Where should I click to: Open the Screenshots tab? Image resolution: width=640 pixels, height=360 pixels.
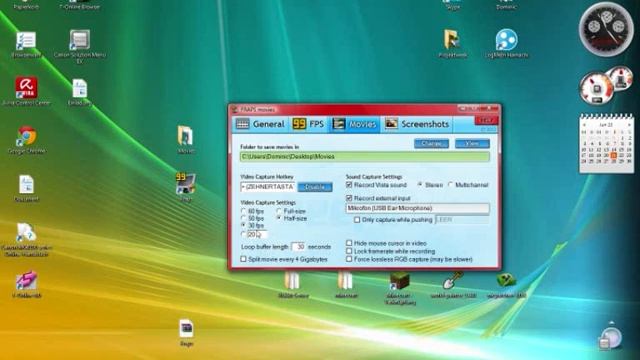[x=417, y=124]
